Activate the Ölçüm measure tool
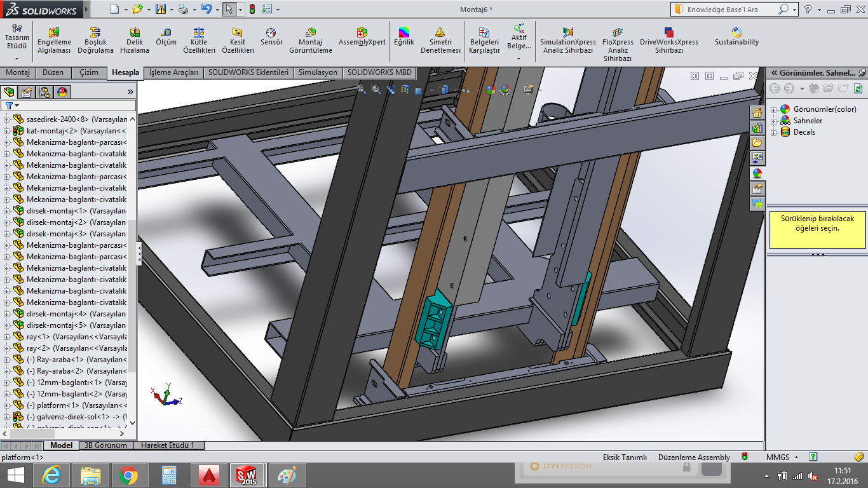868x488 pixels. (x=166, y=37)
